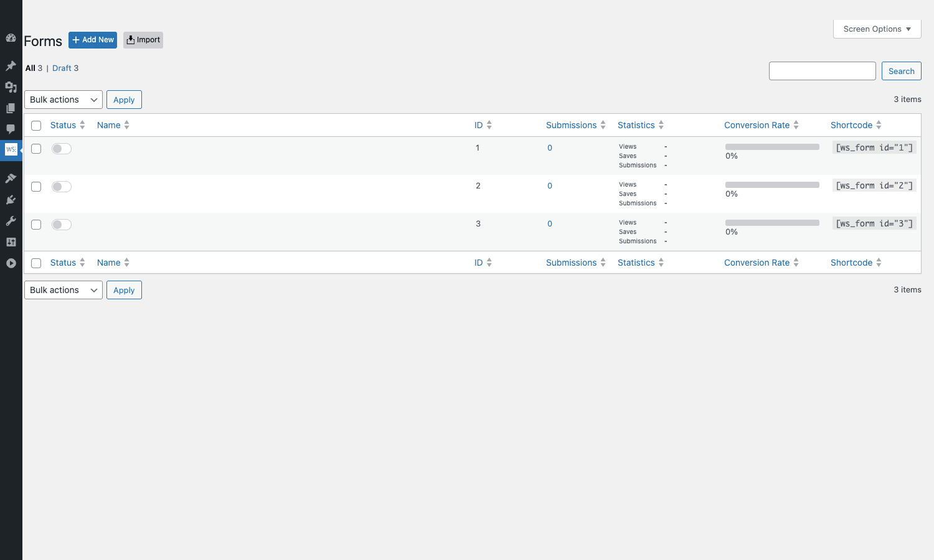934x560 pixels.
Task: Click the Import button
Action: coord(143,40)
